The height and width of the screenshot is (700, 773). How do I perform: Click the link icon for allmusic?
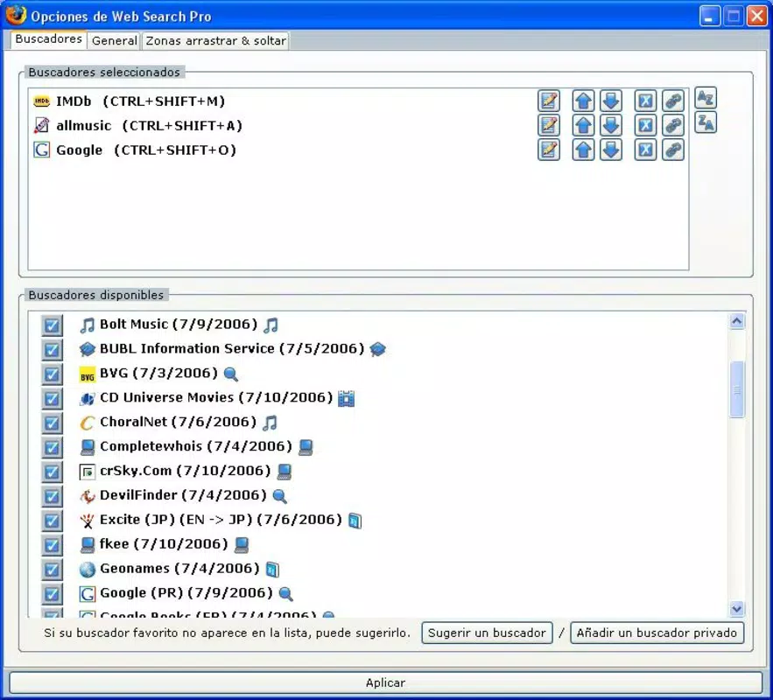click(x=673, y=125)
